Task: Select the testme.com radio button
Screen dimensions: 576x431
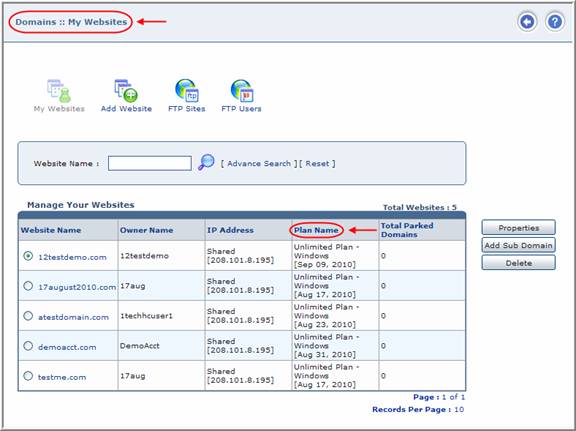Action: pyautogui.click(x=28, y=376)
